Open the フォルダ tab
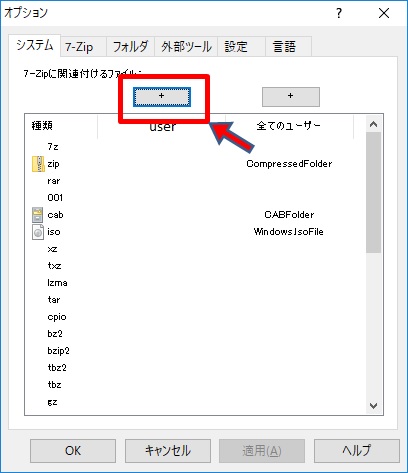408x473 pixels. click(x=130, y=47)
